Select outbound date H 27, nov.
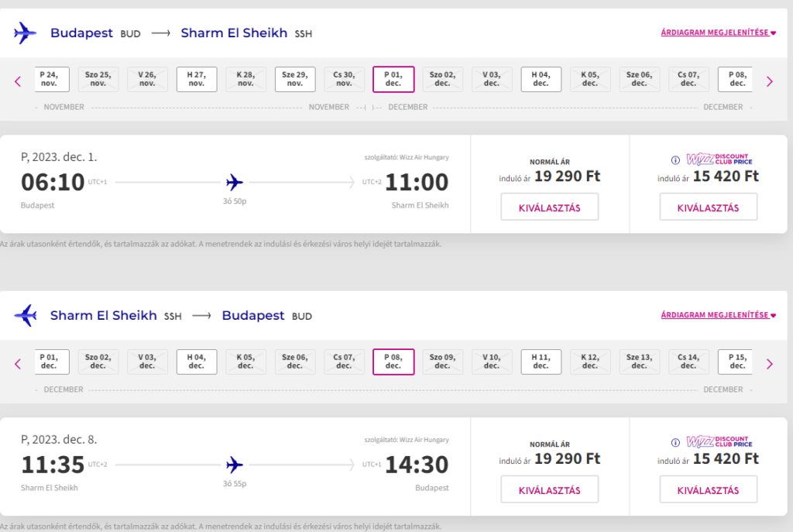This screenshot has height=532, width=793. [x=197, y=80]
